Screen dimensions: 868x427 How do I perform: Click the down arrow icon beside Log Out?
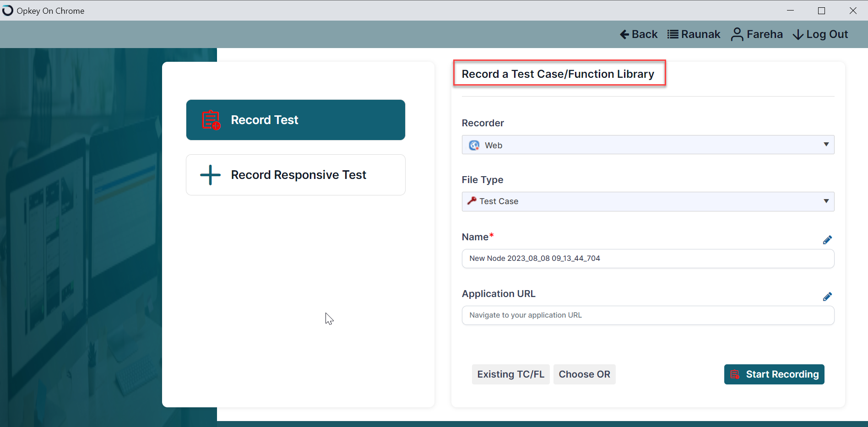click(798, 35)
